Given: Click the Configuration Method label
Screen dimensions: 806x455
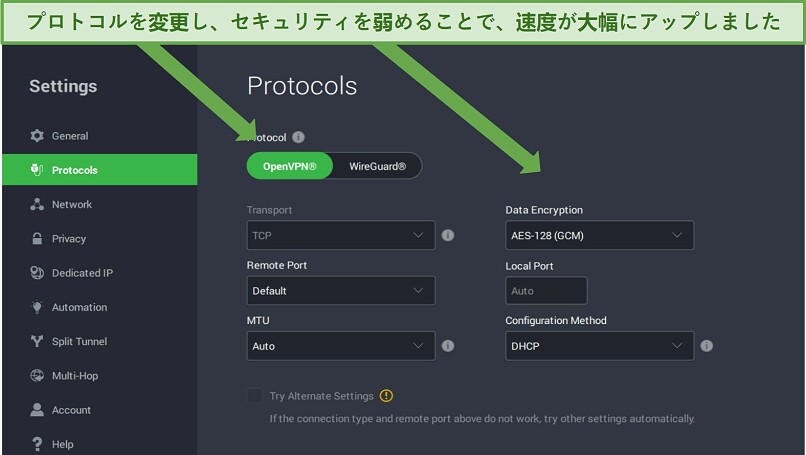Looking at the screenshot, I should coord(556,320).
